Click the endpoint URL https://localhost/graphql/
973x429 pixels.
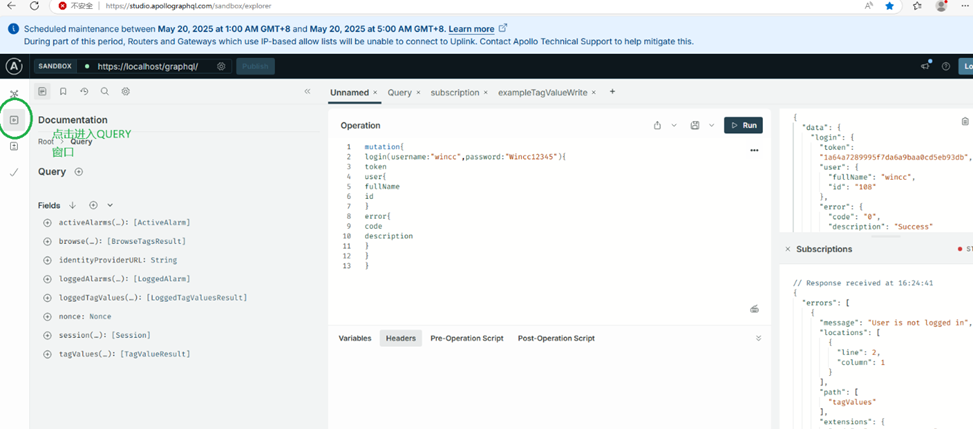(148, 66)
